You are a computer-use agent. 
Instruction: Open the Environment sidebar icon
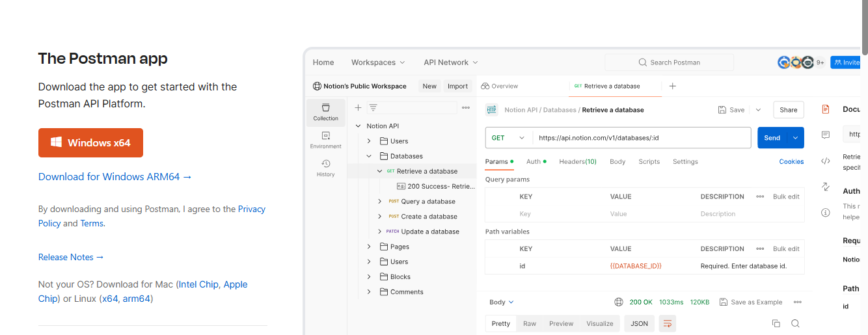[326, 140]
